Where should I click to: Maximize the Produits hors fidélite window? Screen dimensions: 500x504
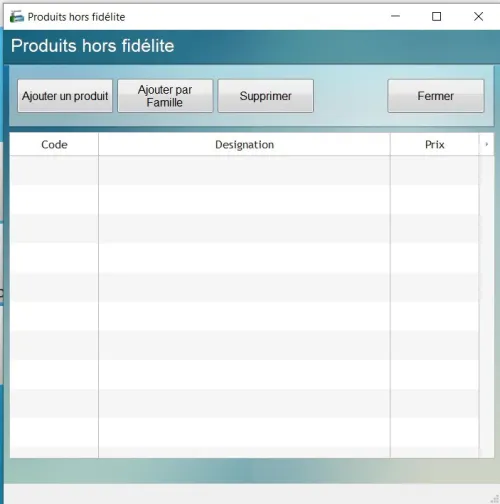click(436, 16)
